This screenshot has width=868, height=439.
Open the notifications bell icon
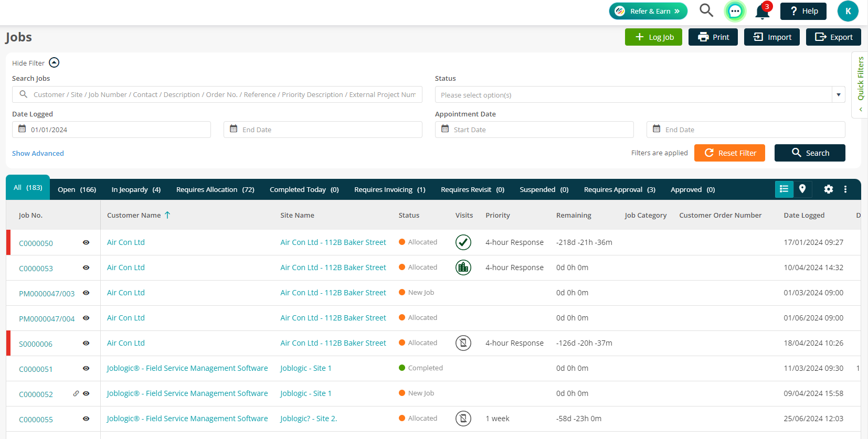(763, 12)
